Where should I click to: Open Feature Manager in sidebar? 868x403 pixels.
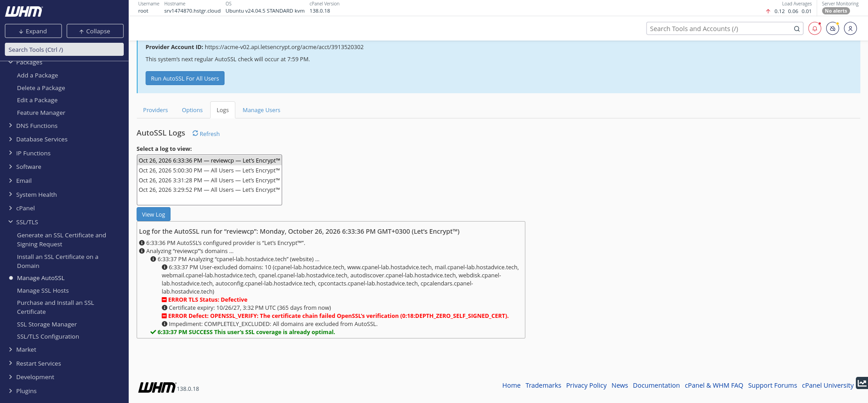tap(41, 113)
